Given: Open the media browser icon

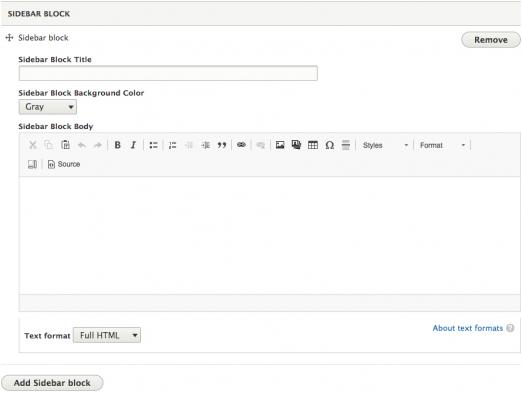Looking at the screenshot, I should tap(296, 145).
